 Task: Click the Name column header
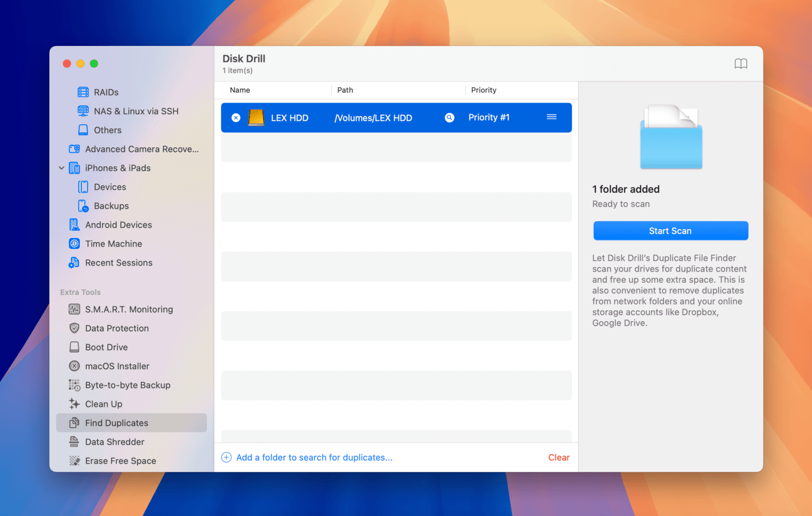click(240, 90)
